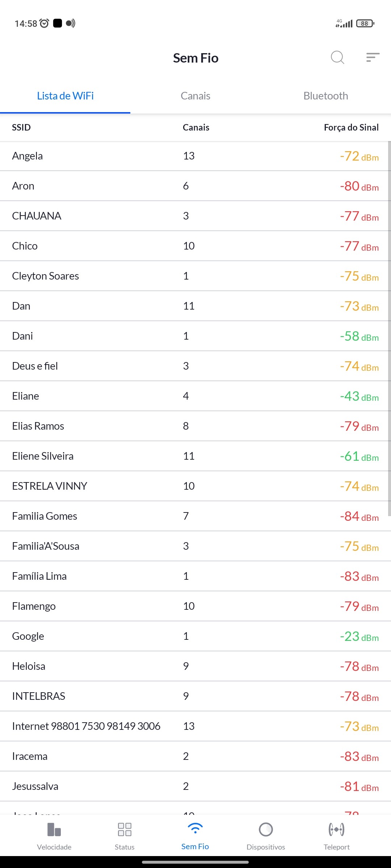Select the Lista de WiFi tab
Screen dimensions: 391x868
coord(65,96)
